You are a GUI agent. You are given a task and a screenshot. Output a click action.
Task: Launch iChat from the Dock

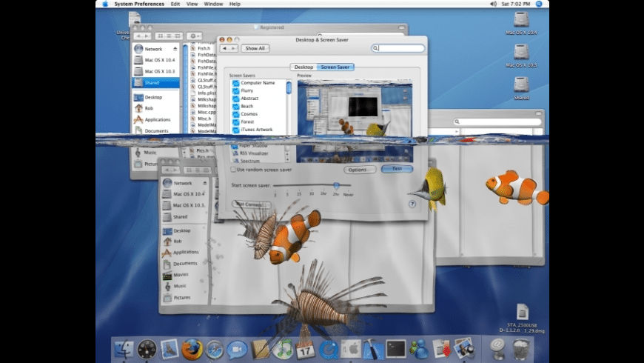point(237,350)
